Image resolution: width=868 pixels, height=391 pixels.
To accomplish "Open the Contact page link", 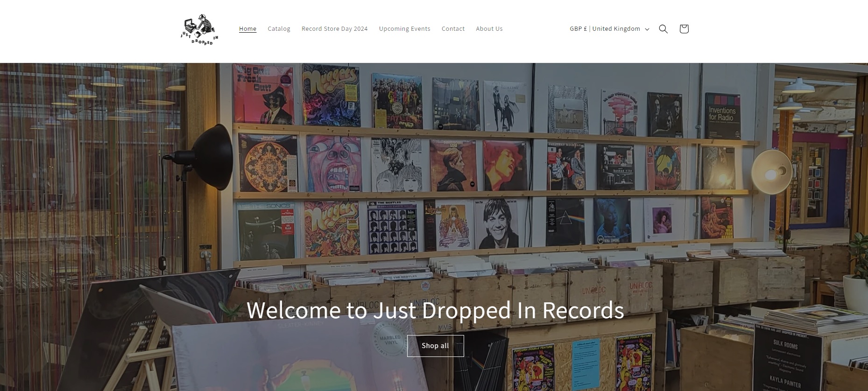I will (x=453, y=29).
